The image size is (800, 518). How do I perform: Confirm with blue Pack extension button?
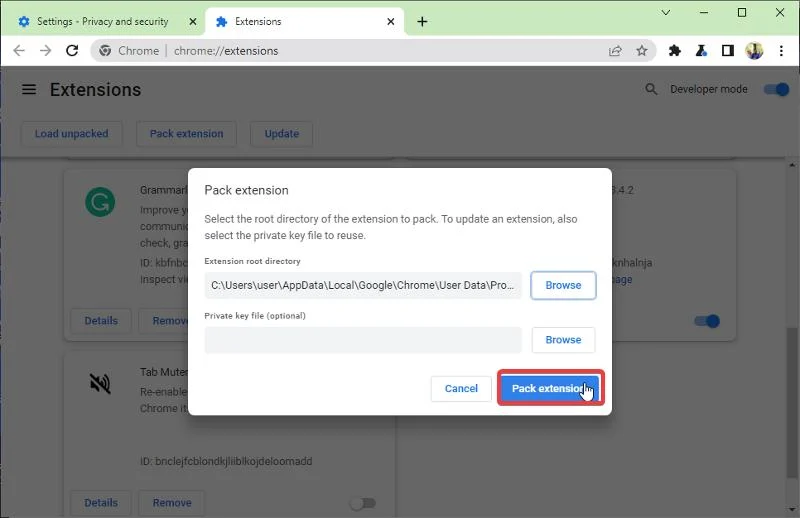pos(551,388)
